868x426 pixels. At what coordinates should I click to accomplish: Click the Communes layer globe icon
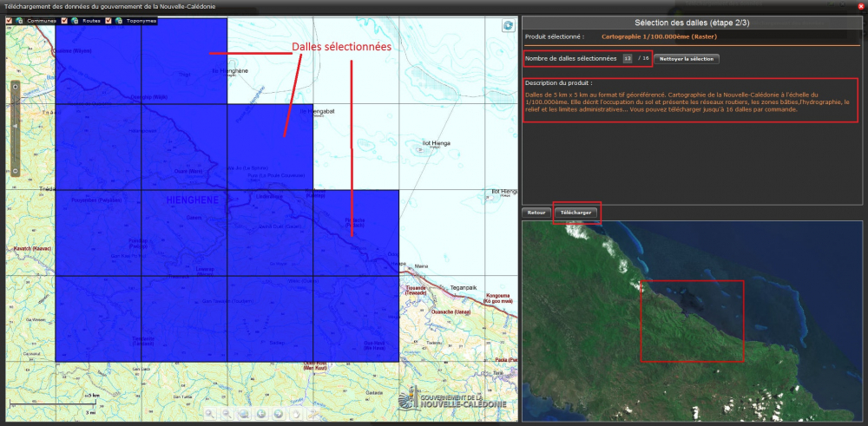pyautogui.click(x=19, y=21)
